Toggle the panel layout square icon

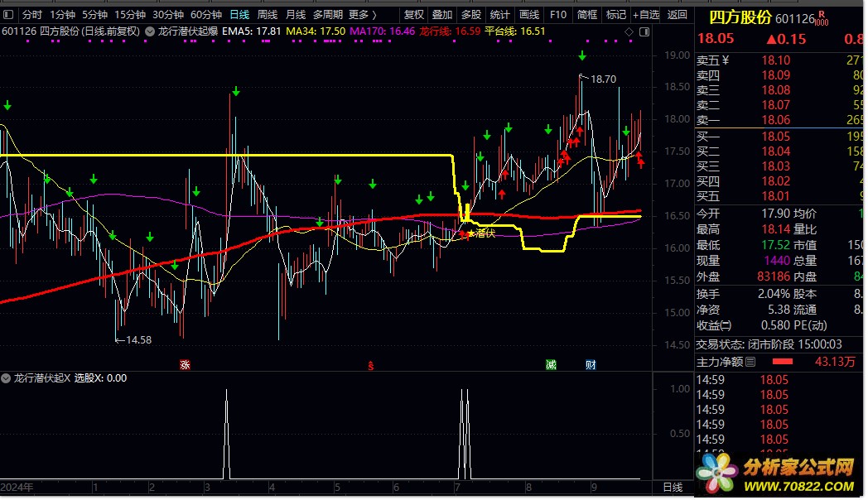643,31
